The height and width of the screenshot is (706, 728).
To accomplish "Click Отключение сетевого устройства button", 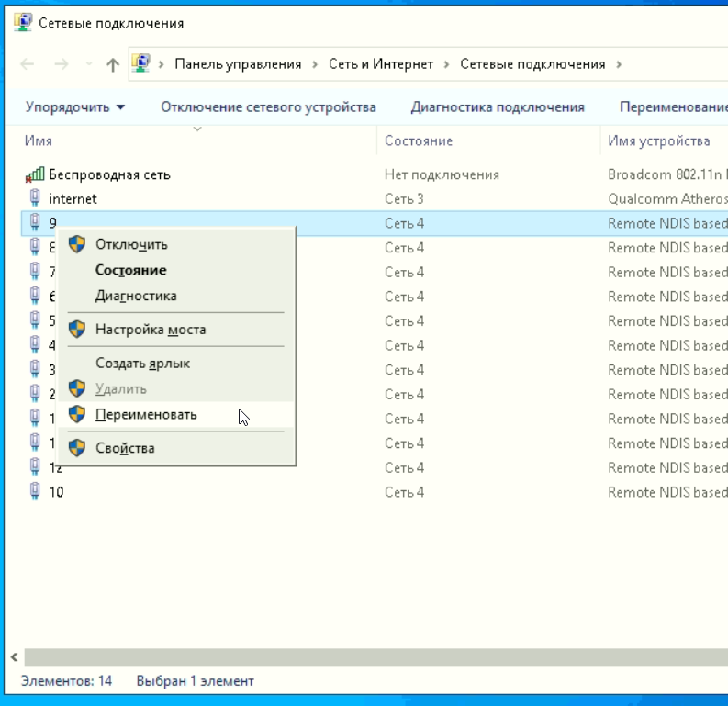I will point(268,107).
